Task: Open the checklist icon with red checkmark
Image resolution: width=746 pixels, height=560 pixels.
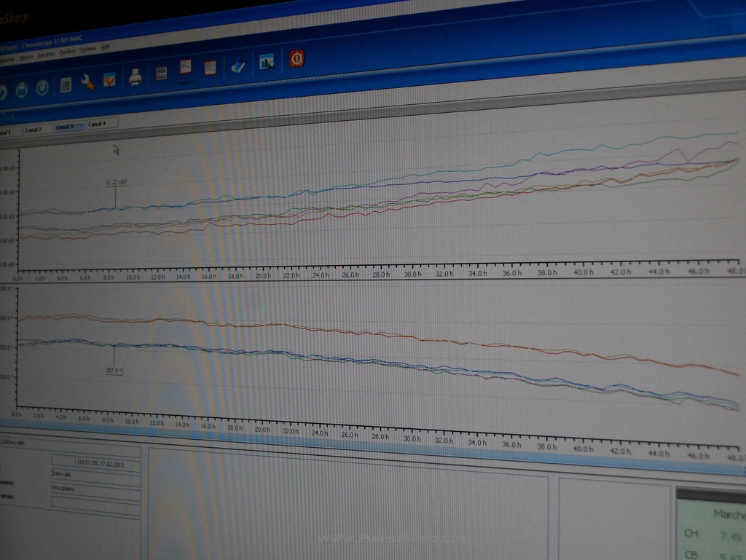Action: [x=109, y=80]
